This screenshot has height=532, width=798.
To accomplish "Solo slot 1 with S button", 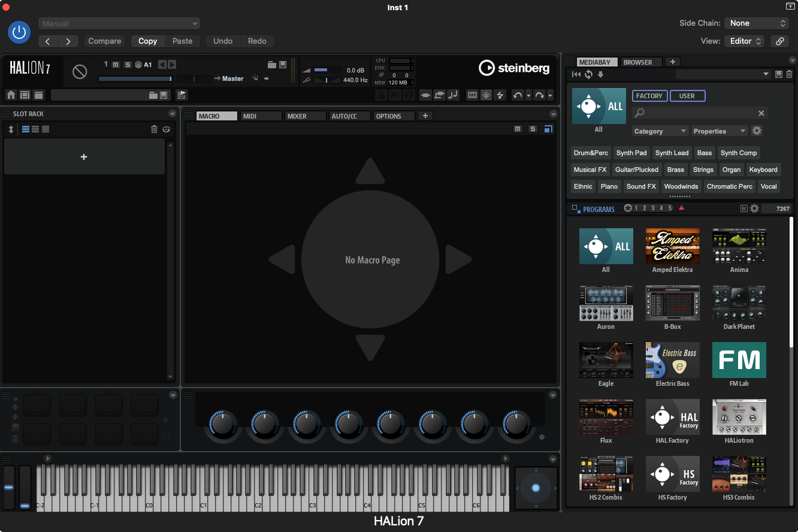I will pos(128,65).
